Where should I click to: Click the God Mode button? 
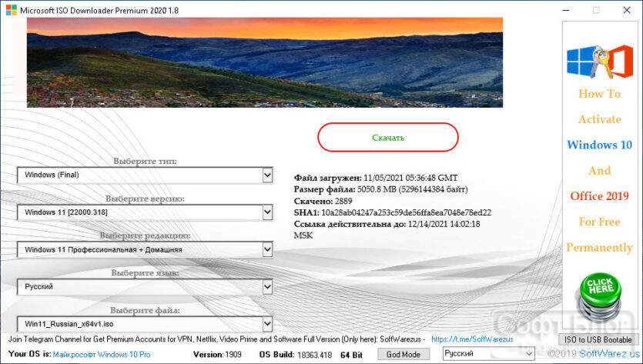403,354
